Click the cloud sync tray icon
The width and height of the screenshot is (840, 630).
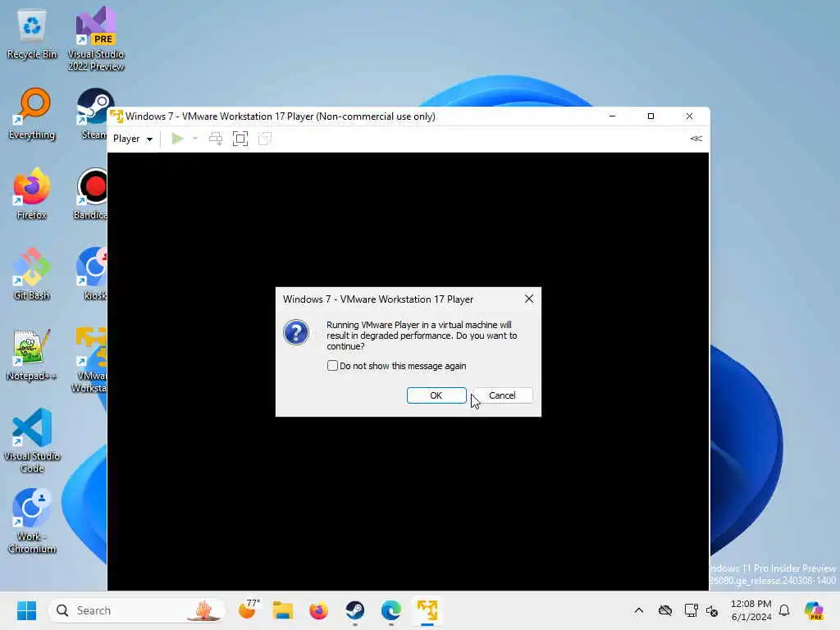[x=665, y=610]
